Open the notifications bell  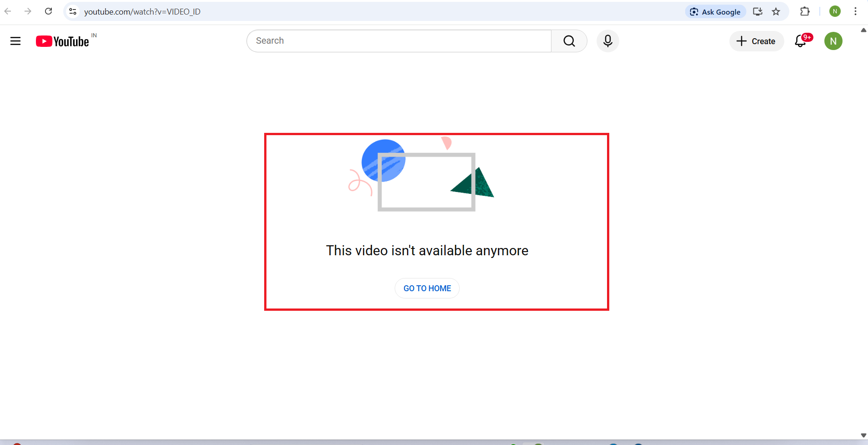[x=801, y=41]
